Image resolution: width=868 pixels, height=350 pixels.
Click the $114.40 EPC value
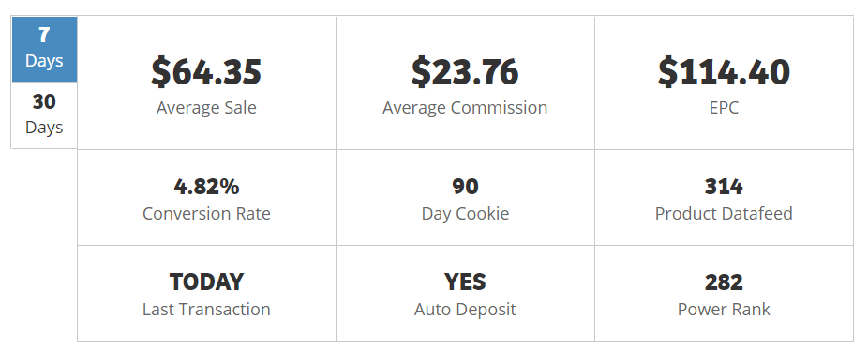(724, 72)
